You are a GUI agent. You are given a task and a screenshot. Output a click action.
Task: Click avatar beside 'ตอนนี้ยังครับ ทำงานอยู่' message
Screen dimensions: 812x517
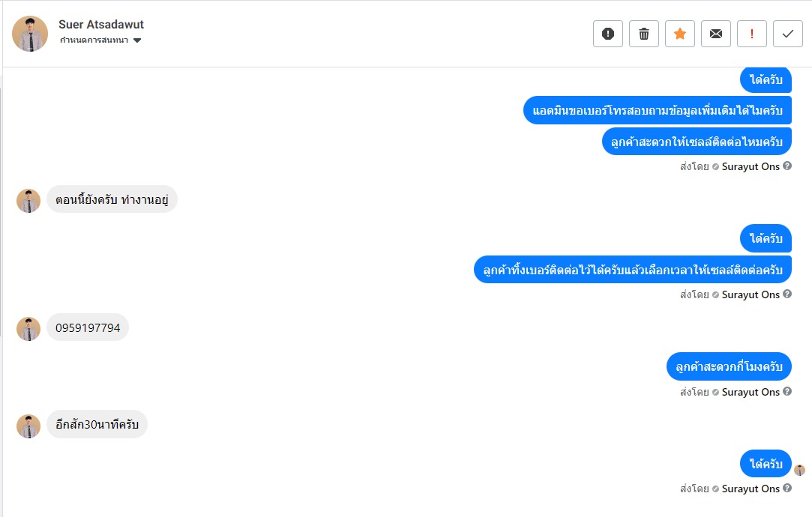[x=28, y=200]
